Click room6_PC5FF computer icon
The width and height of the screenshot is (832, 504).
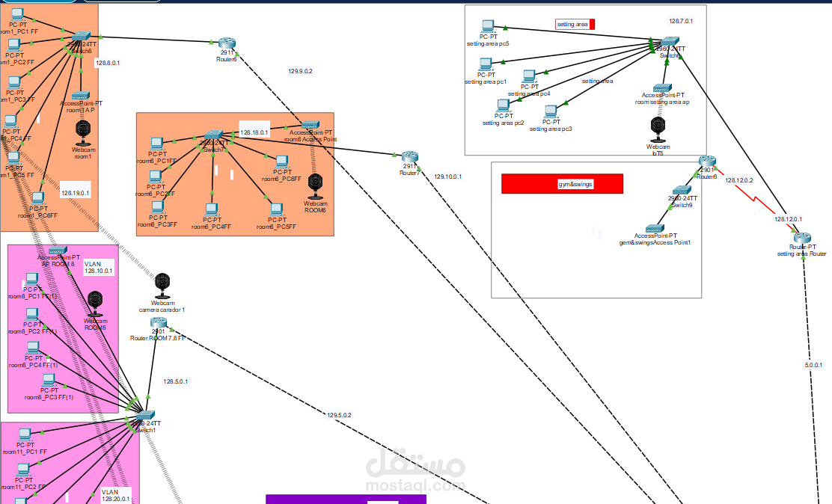(276, 209)
